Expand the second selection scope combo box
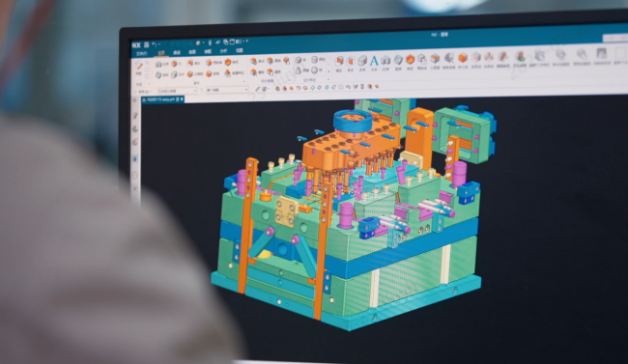628x364 pixels. (x=227, y=90)
